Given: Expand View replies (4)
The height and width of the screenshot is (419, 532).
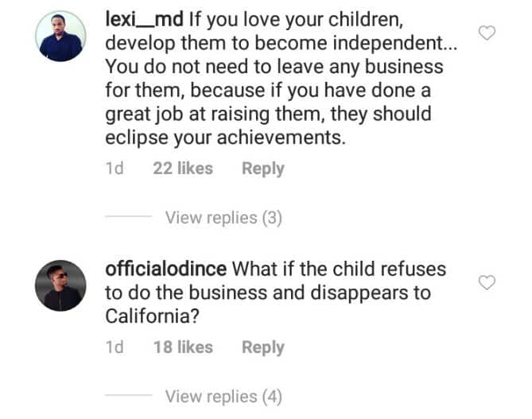Looking at the screenshot, I should coord(223,397).
